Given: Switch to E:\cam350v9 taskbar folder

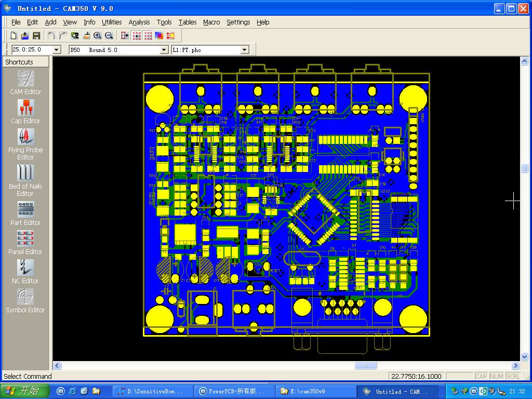Looking at the screenshot, I should point(315,392).
